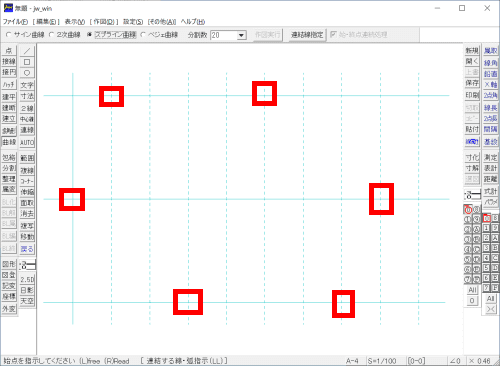Select the 曲線 curve tool

click(9, 142)
